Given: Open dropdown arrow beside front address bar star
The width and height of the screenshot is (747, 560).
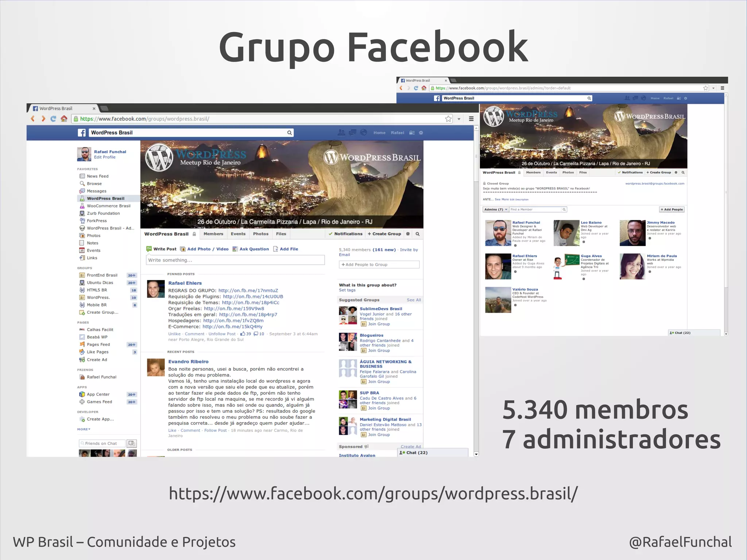Looking at the screenshot, I should (459, 119).
